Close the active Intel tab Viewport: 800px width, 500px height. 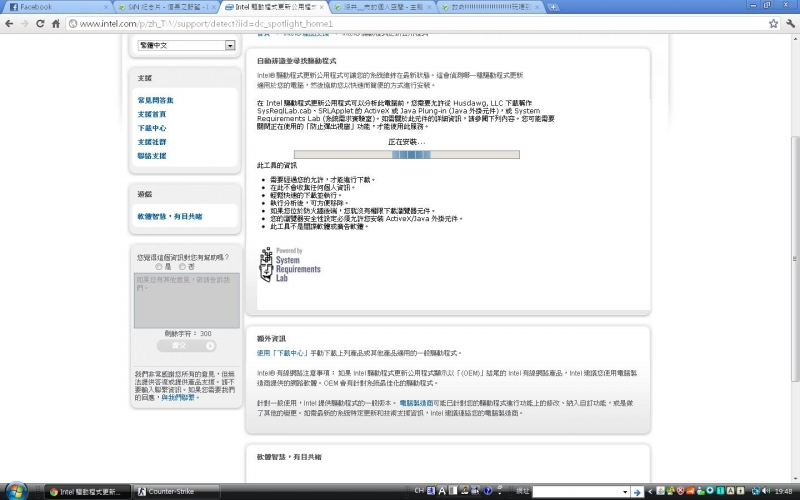point(321,7)
